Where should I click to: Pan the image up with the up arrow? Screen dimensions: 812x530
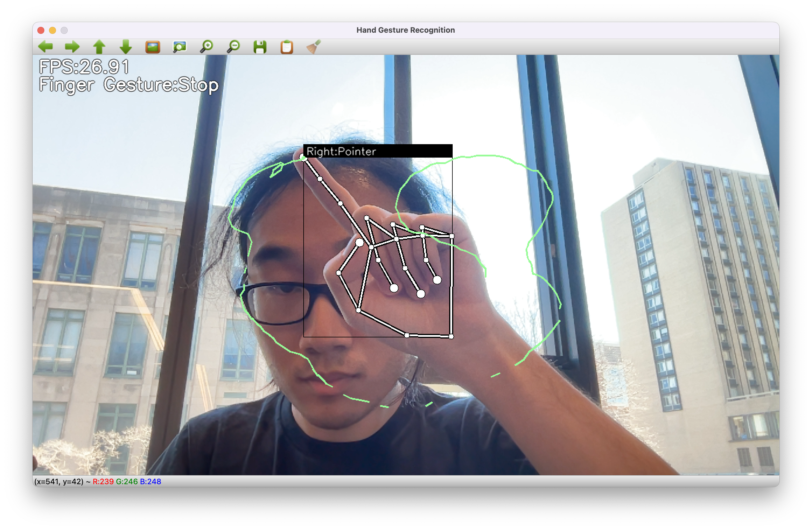click(99, 46)
